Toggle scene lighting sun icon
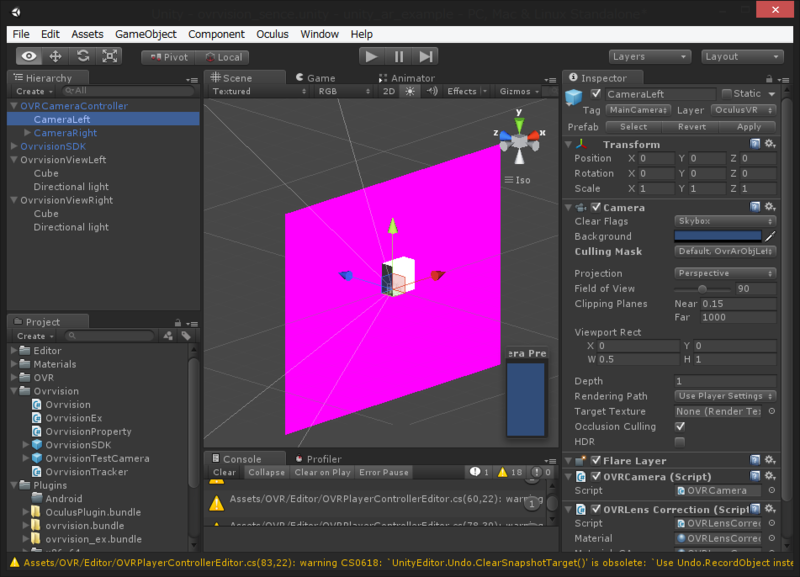The image size is (800, 577). tap(410, 91)
